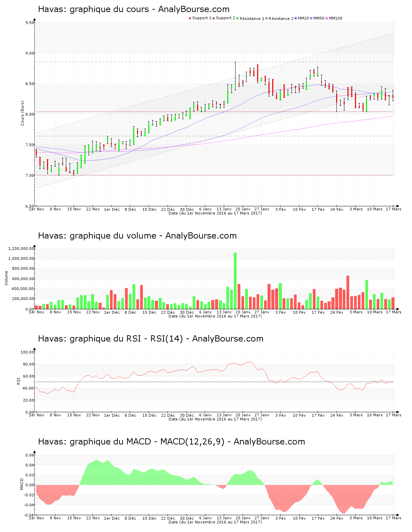Click the tallest red volume bar near 3 Mars
412x532 pixels.
348,292
